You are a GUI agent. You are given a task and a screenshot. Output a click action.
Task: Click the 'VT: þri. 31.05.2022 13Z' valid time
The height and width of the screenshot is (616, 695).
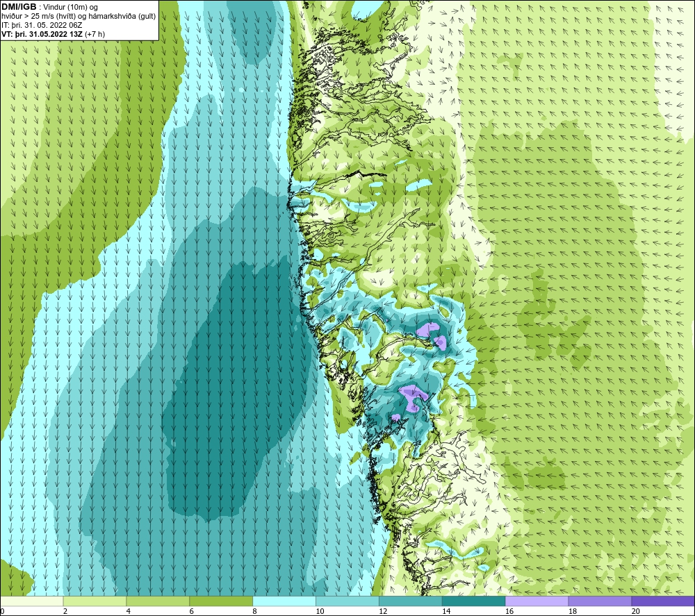(x=41, y=34)
